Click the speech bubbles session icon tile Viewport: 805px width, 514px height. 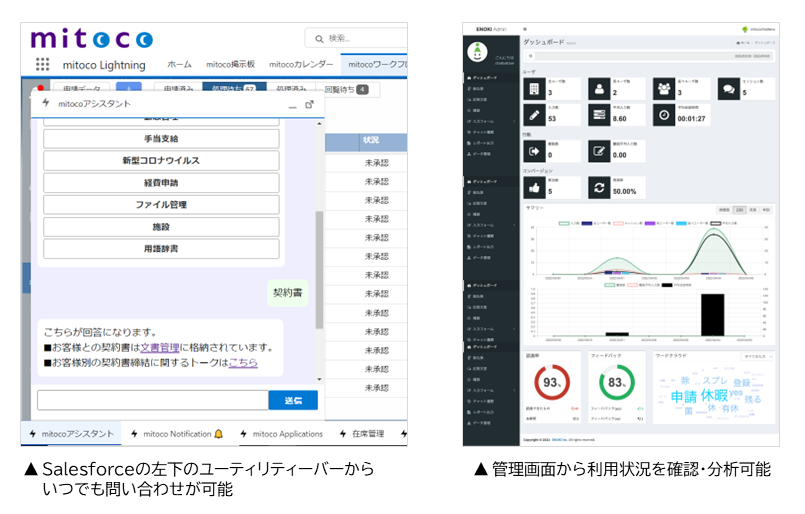coord(729,89)
